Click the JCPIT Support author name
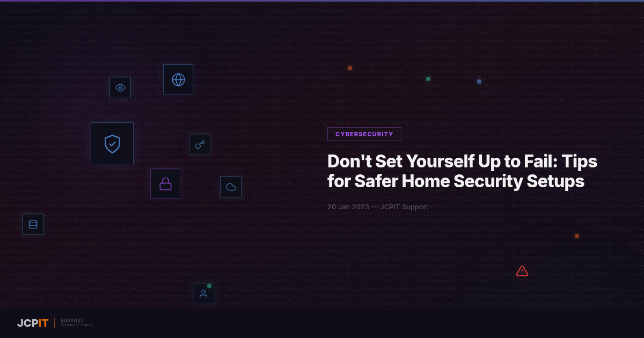This screenshot has width=644, height=338. coord(404,207)
